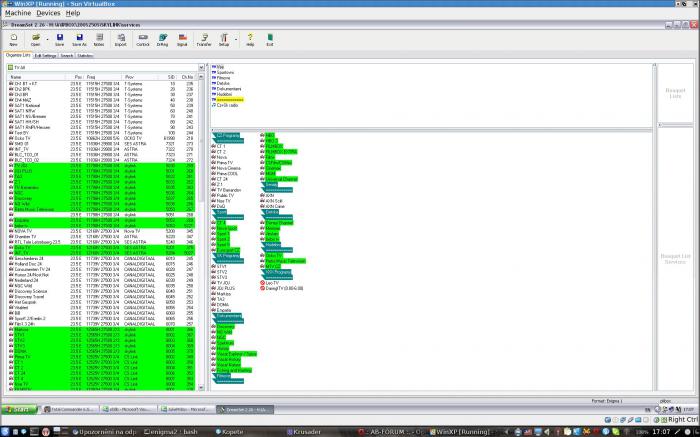Viewport: 700px width, 437px height.
Task: Open the dropdown arrow beside Open
Action: coord(46,40)
